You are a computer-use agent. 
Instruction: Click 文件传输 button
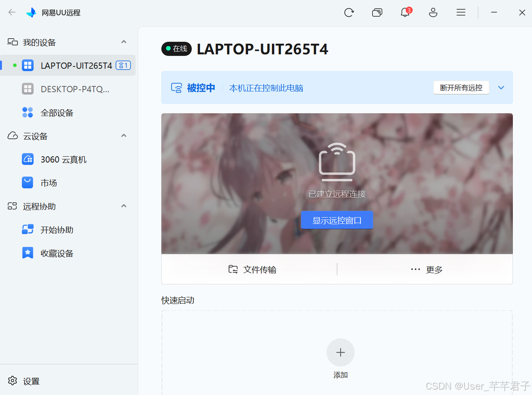(252, 269)
